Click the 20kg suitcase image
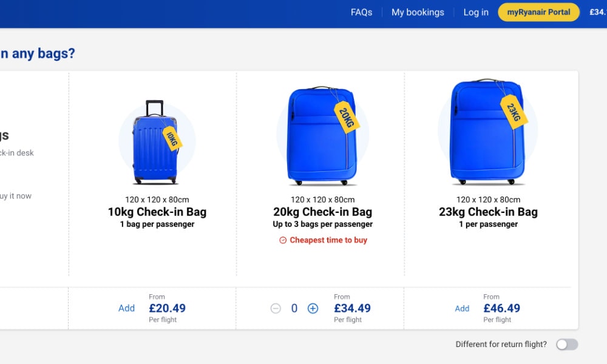Screen dimensions: 607x364 pyautogui.click(x=322, y=136)
